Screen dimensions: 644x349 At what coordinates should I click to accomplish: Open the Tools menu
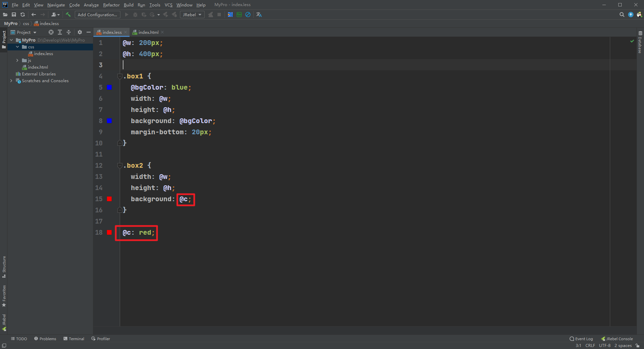point(155,5)
